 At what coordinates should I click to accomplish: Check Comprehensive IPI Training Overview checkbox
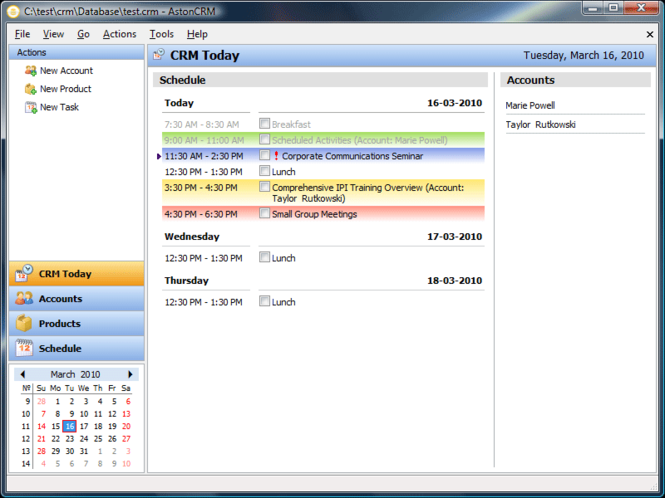click(x=264, y=187)
